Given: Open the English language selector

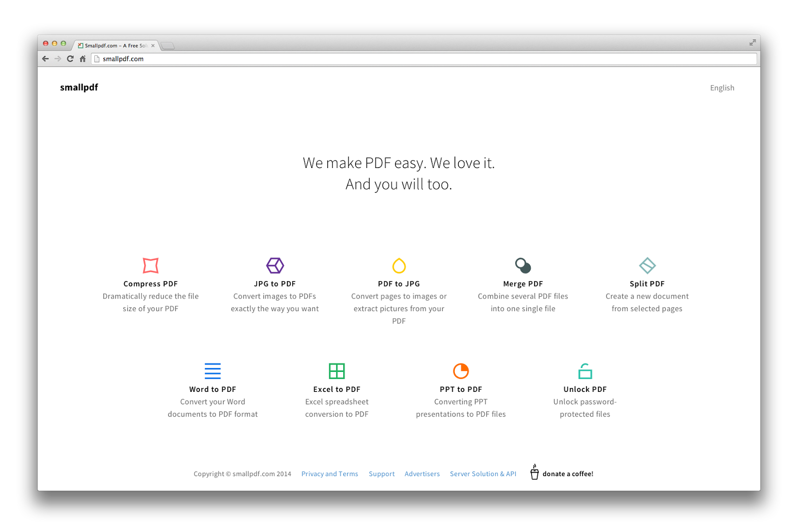Looking at the screenshot, I should coord(722,88).
